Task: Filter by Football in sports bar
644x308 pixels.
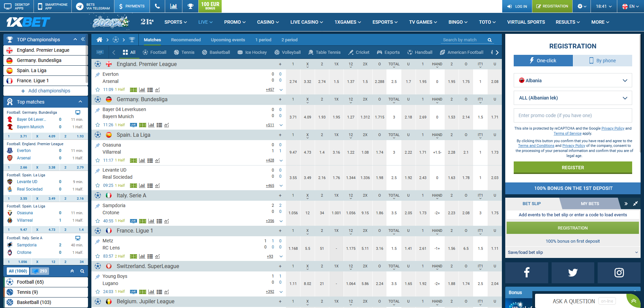Action: click(x=155, y=52)
